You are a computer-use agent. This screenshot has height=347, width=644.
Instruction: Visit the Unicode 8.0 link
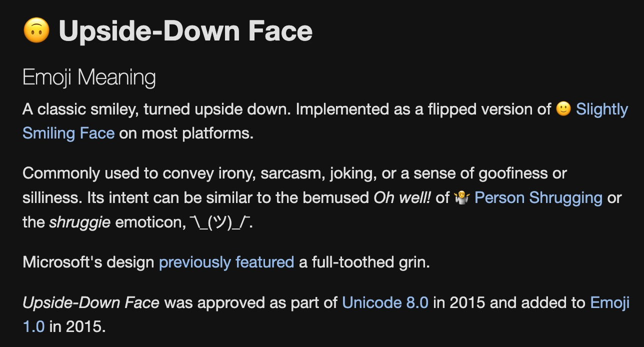pyautogui.click(x=385, y=302)
